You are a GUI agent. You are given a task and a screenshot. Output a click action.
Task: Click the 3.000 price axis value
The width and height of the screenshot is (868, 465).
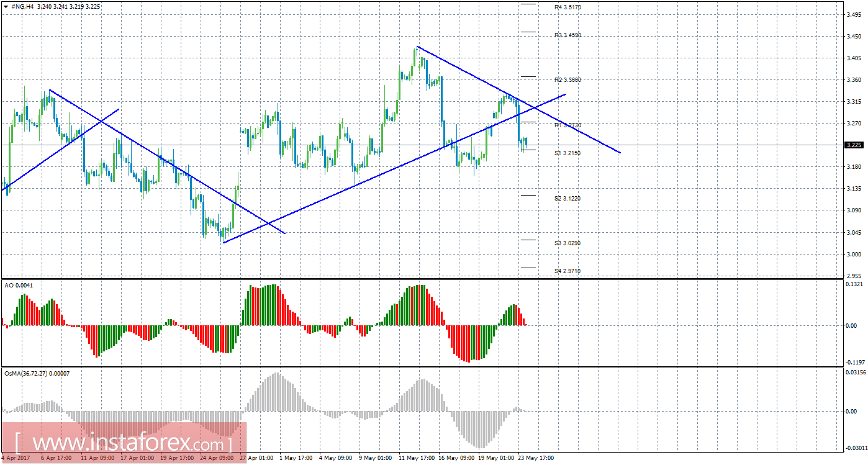(x=853, y=254)
